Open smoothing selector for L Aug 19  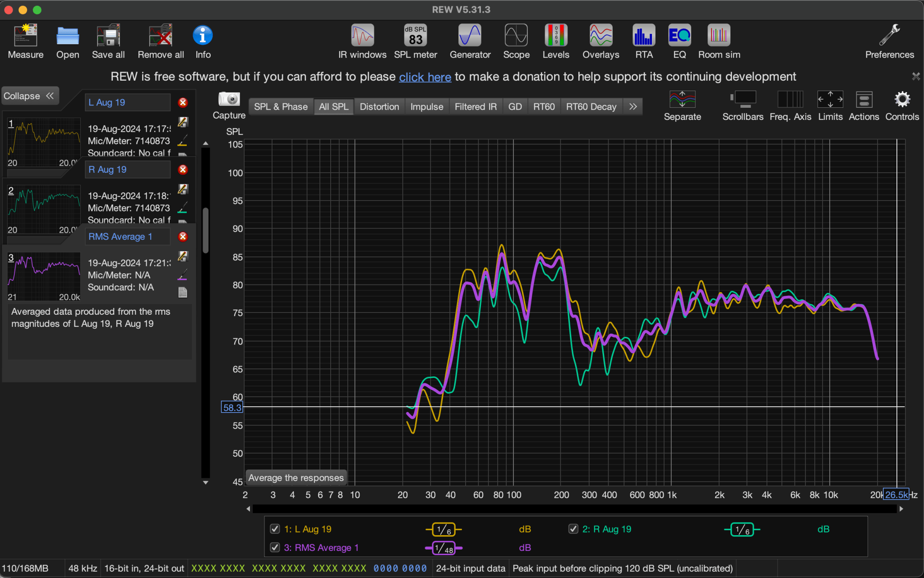444,529
